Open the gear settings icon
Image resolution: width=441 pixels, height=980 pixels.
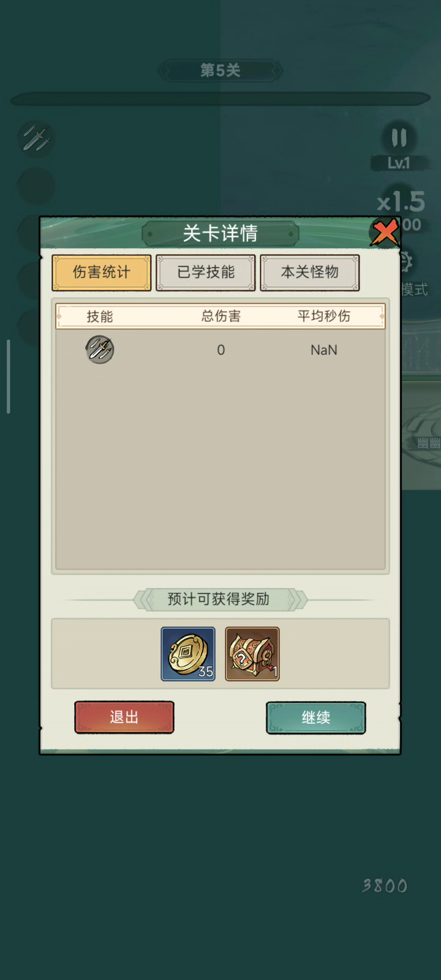406,262
